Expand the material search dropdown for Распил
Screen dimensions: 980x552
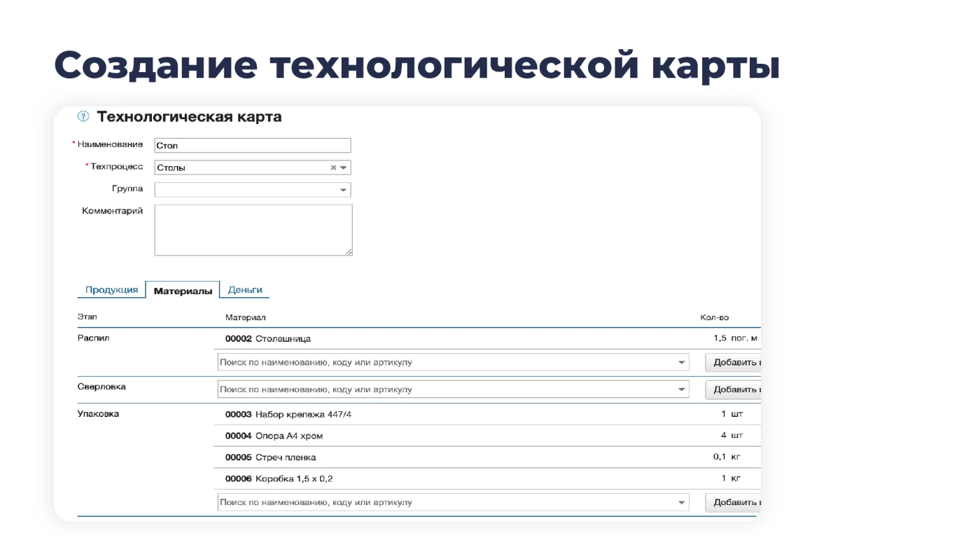(x=681, y=362)
